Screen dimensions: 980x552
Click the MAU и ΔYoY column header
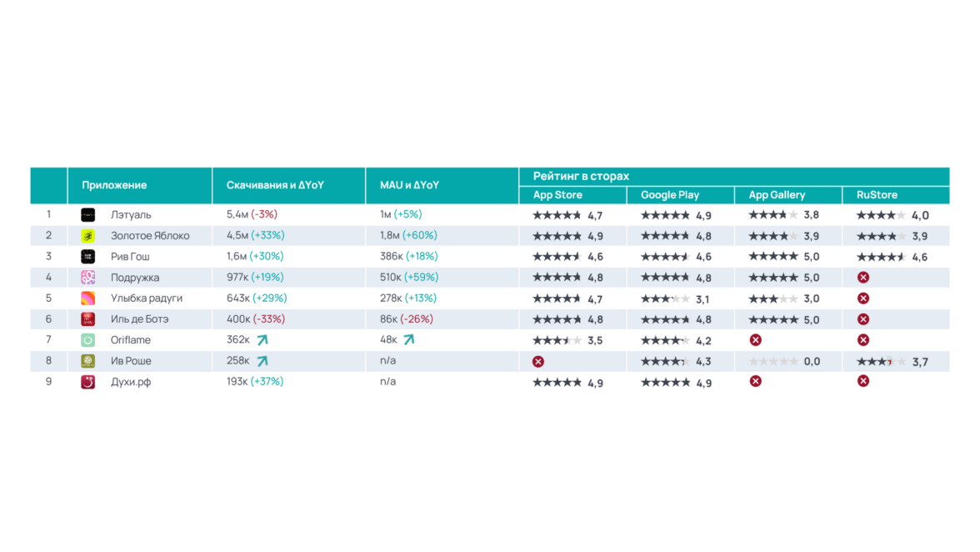tap(409, 185)
